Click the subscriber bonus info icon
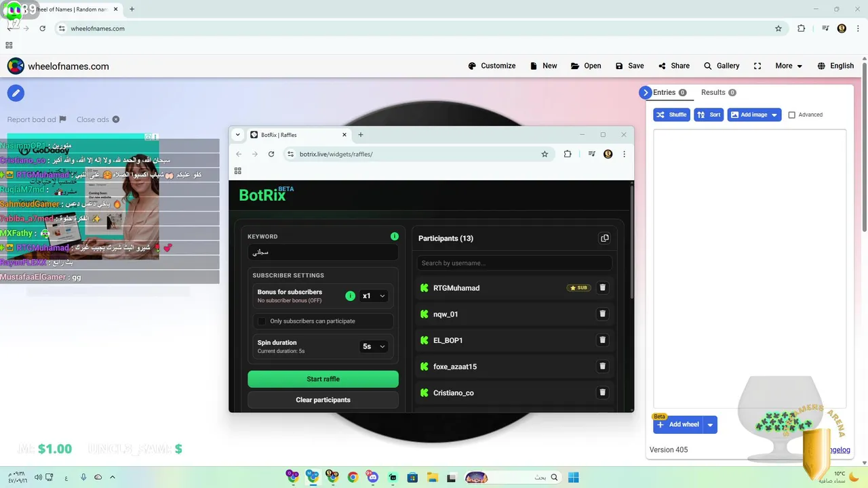Viewport: 868px width, 488px height. (x=350, y=296)
